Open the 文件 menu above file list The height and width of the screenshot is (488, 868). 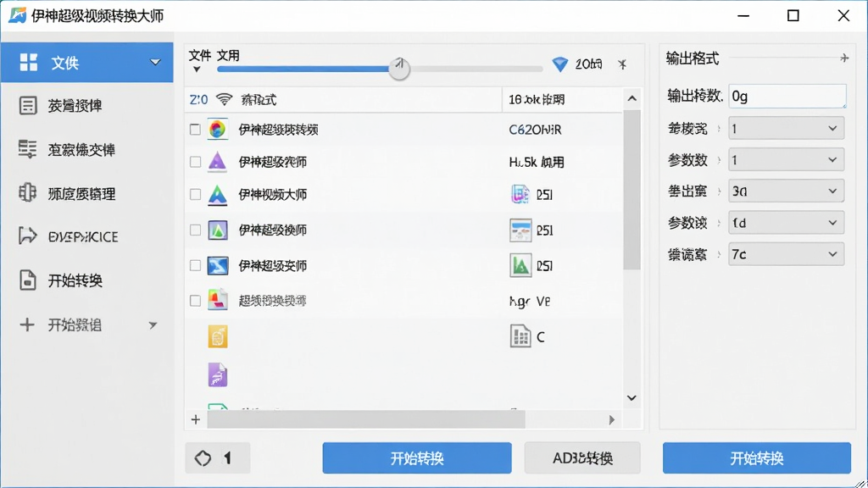coord(200,55)
